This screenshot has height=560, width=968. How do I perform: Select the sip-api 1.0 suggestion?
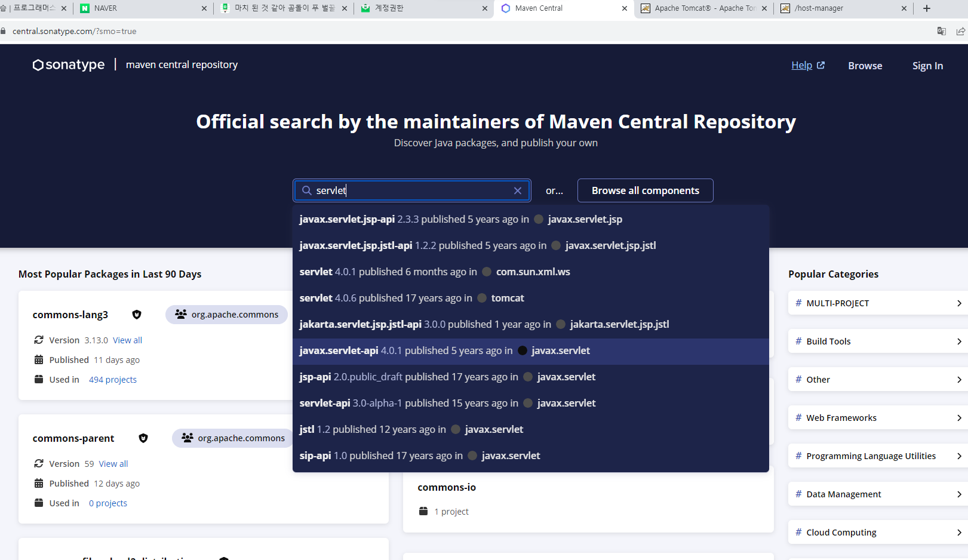(x=531, y=456)
